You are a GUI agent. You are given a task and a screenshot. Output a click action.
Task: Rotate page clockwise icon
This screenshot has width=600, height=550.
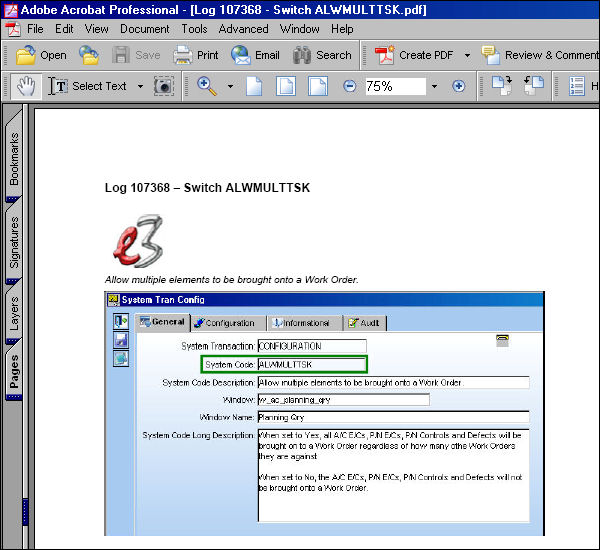pos(502,85)
